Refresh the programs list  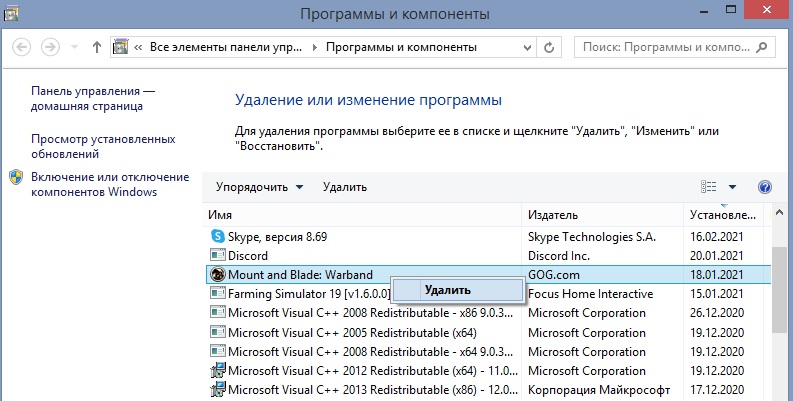[549, 48]
